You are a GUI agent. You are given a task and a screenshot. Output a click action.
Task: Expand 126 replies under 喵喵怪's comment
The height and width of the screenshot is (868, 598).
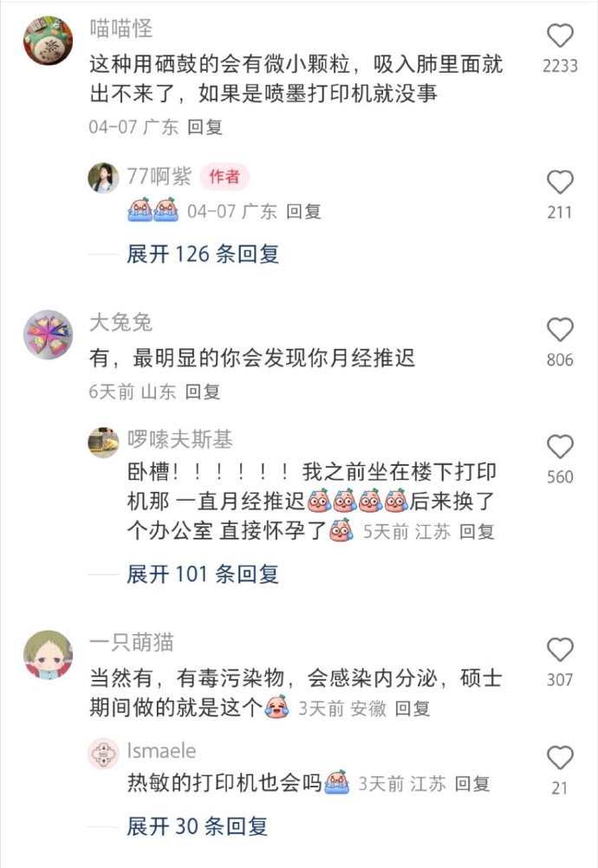coord(203,254)
